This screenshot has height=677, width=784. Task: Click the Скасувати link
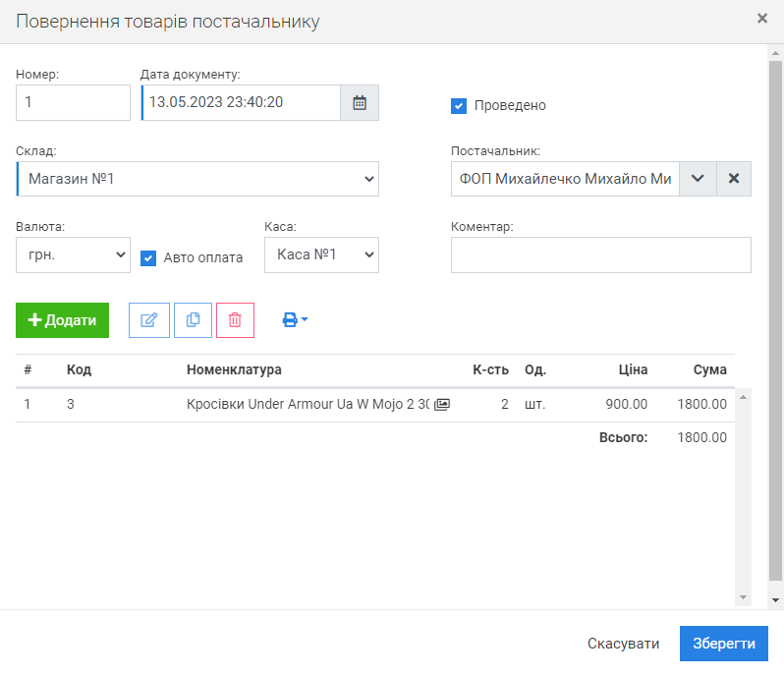pyautogui.click(x=623, y=644)
